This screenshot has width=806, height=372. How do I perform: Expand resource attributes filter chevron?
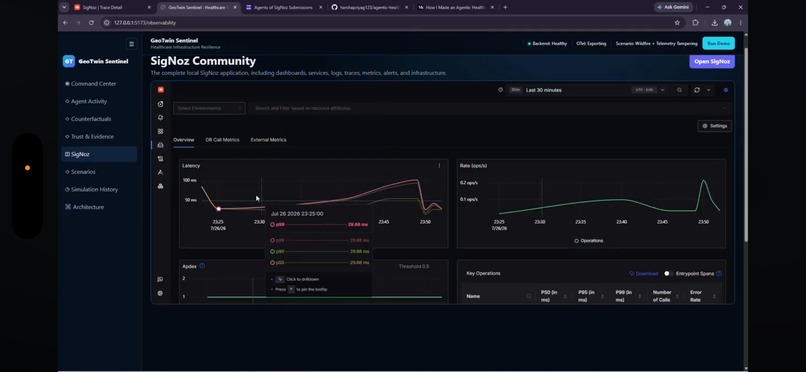[725, 108]
